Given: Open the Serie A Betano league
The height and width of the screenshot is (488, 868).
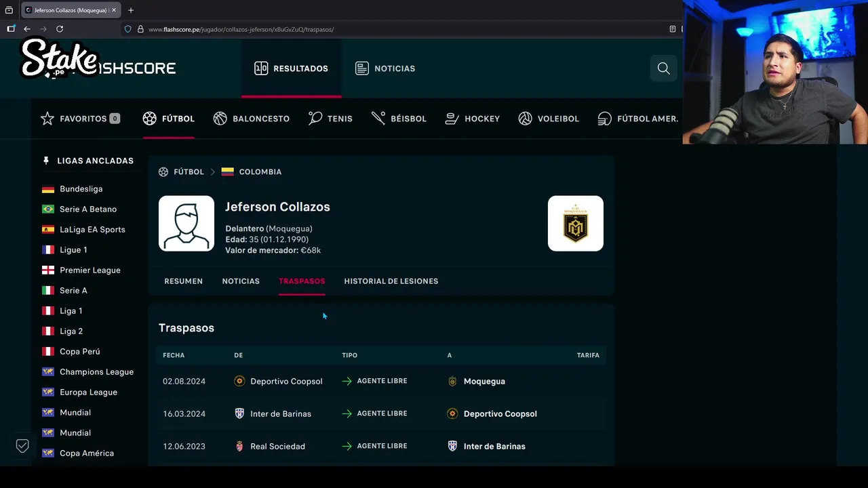Looking at the screenshot, I should tap(88, 209).
